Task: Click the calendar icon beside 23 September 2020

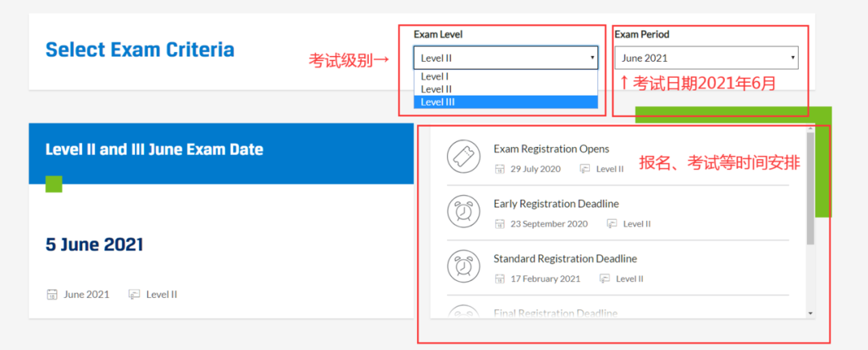Action: tap(500, 223)
